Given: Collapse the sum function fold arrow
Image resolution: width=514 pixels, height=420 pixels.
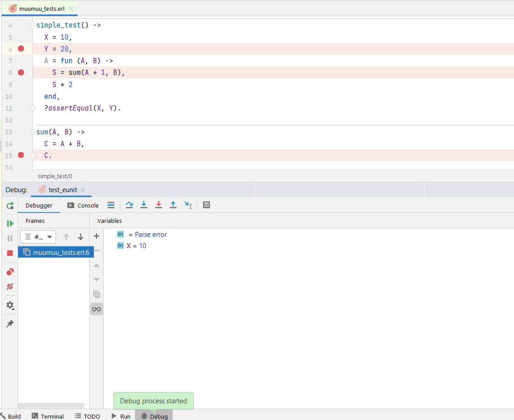Looking at the screenshot, I should (x=32, y=132).
